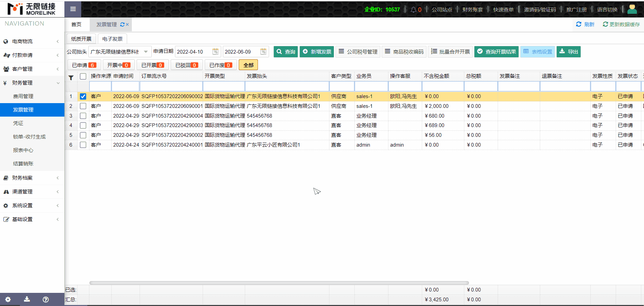Check the checkbox for order SQFP10537202204240001

pyautogui.click(x=83, y=145)
